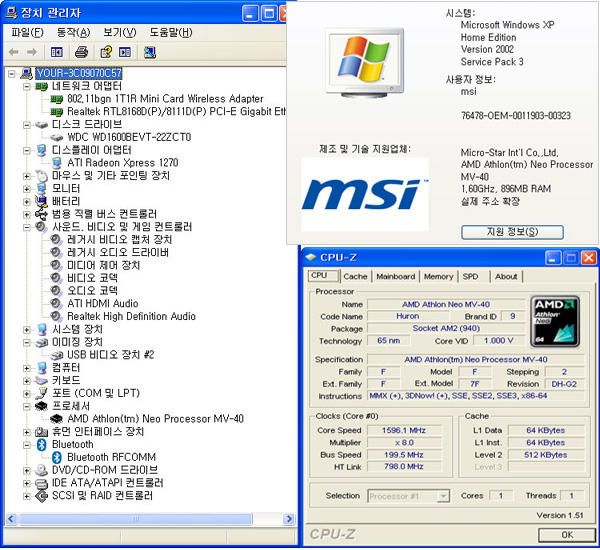Select the Realtek High Definition Audio icon

56,316
